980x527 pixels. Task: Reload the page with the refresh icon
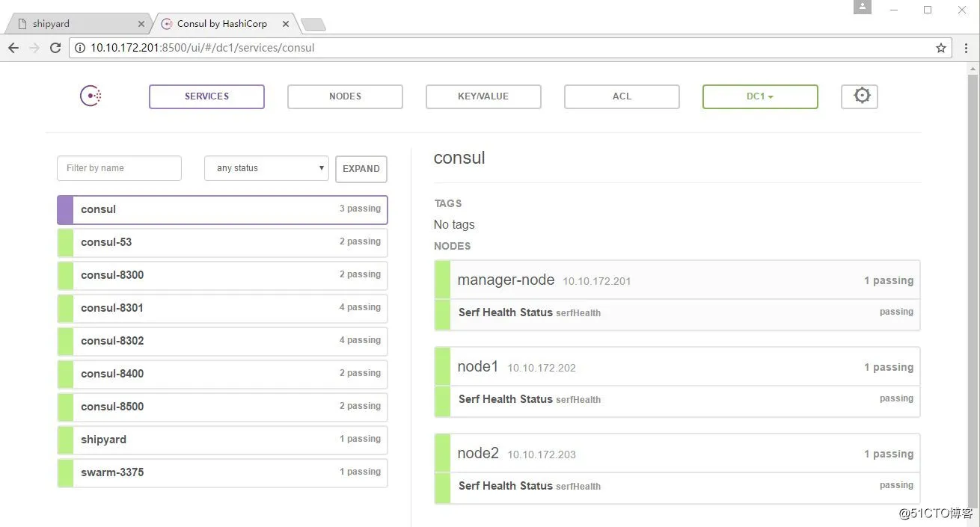[55, 47]
